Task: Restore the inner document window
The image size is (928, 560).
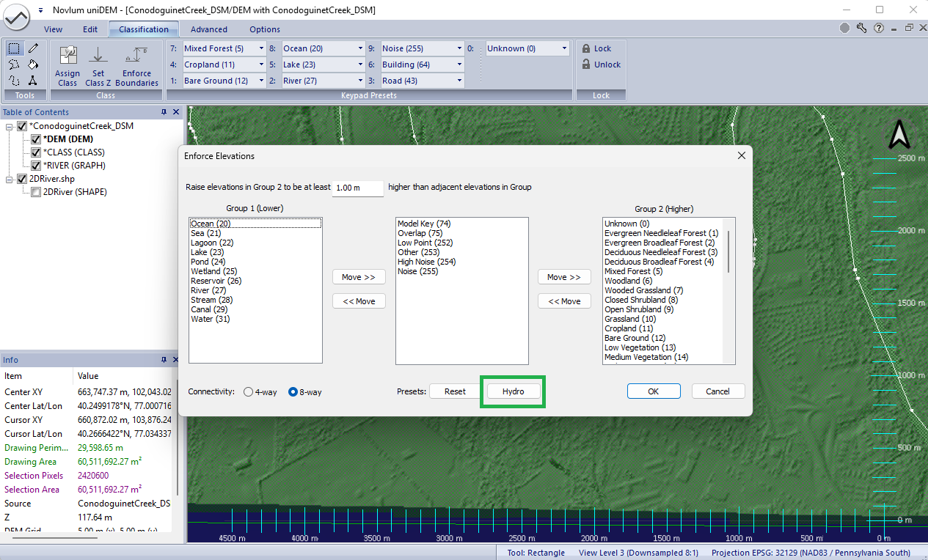Action: tap(909, 28)
